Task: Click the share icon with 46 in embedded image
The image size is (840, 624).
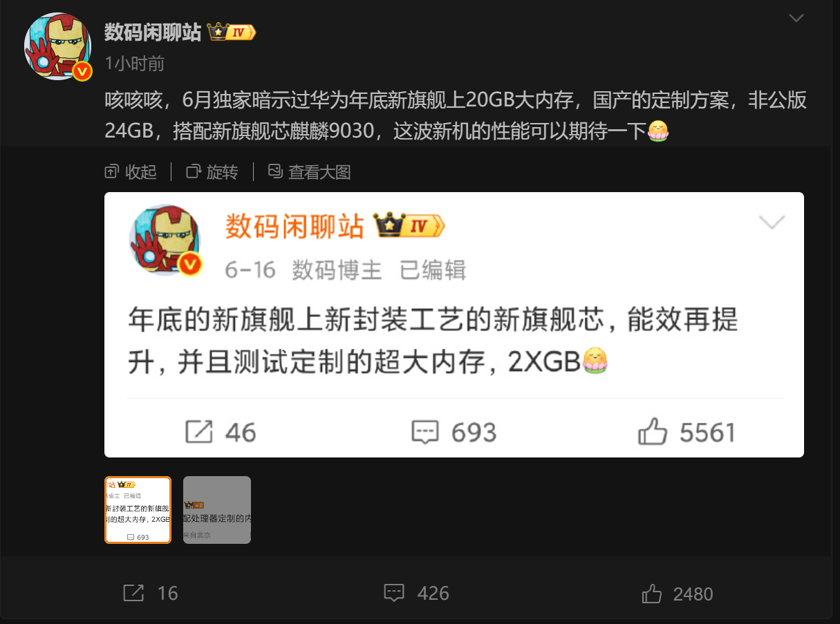Action: tap(199, 433)
